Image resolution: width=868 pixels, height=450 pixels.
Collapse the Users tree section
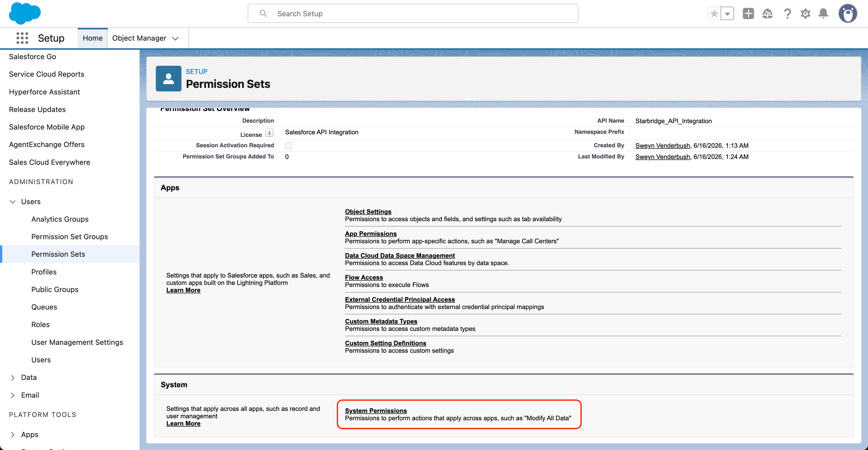(x=13, y=202)
